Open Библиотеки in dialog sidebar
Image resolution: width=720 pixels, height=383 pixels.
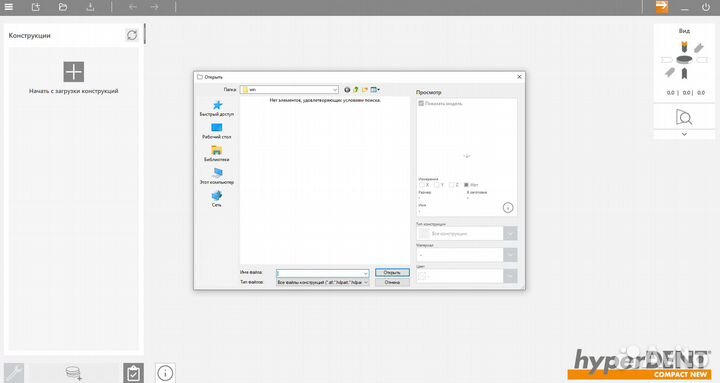pyautogui.click(x=217, y=153)
